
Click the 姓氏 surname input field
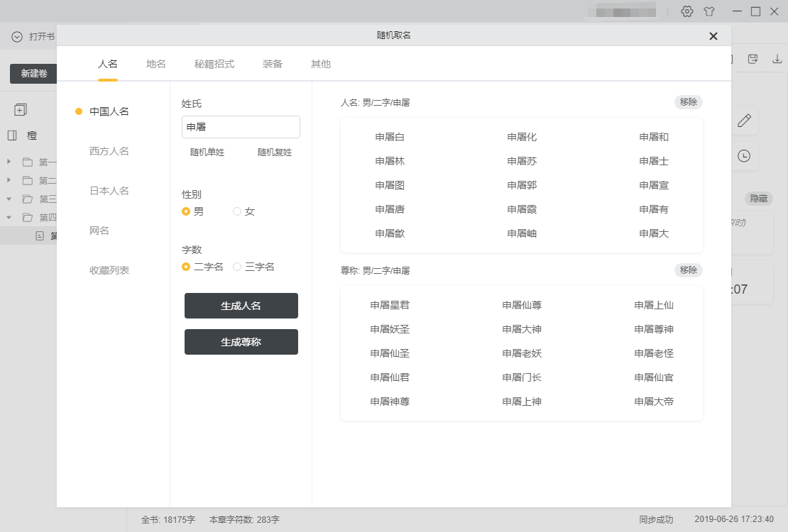241,127
